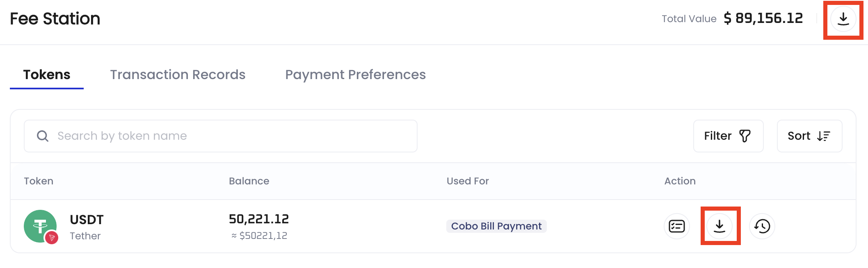Click the Total Value amount $89,156.12
Image resolution: width=868 pixels, height=268 pixels.
(763, 18)
